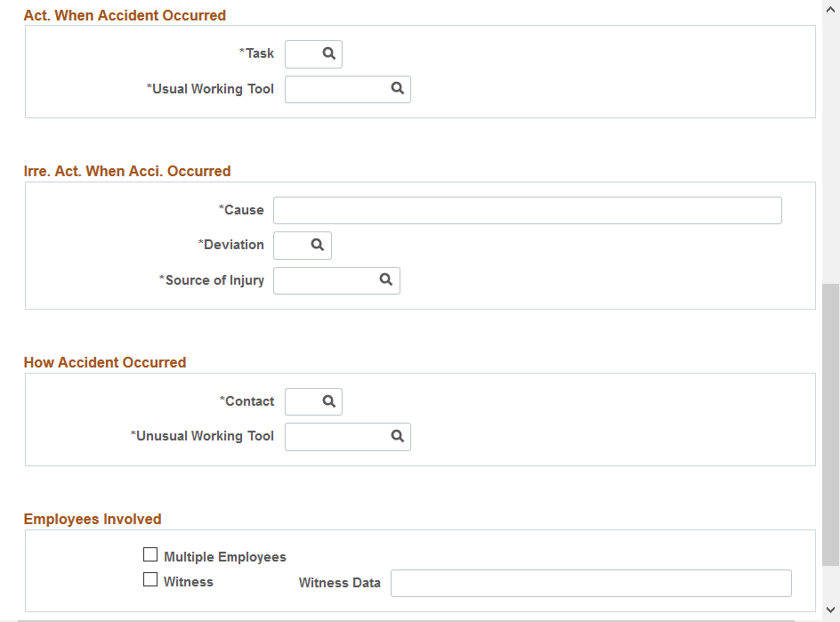This screenshot has width=840, height=622.
Task: Open the Usual Working Tool lookup
Action: click(397, 89)
